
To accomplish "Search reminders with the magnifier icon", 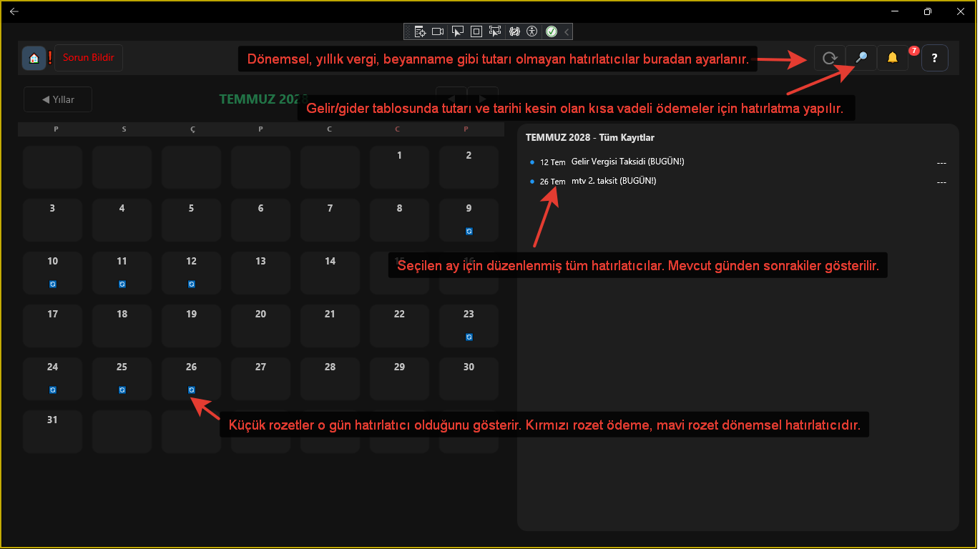I will pos(860,58).
